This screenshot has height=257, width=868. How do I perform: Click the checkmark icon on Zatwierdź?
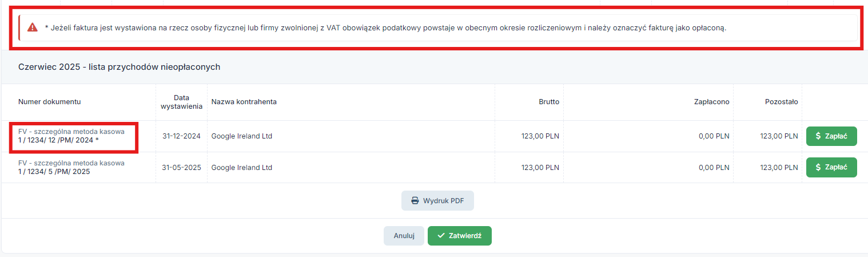(441, 236)
